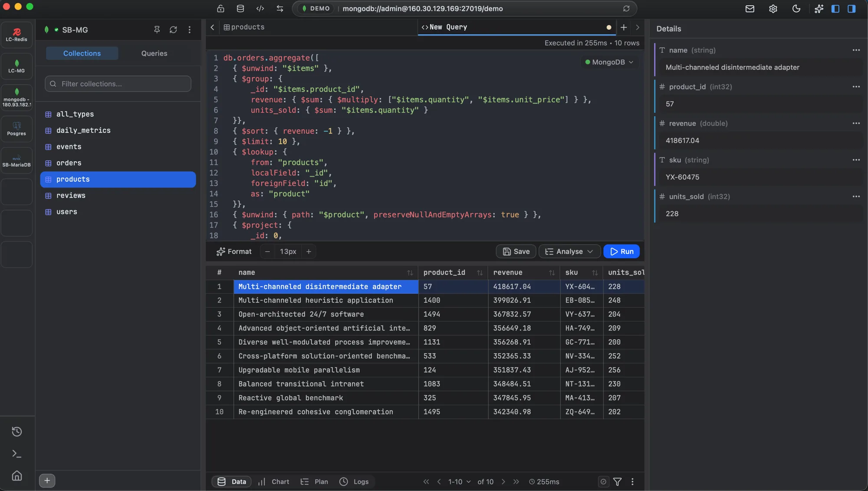Sort results by the name column

[x=410, y=272]
